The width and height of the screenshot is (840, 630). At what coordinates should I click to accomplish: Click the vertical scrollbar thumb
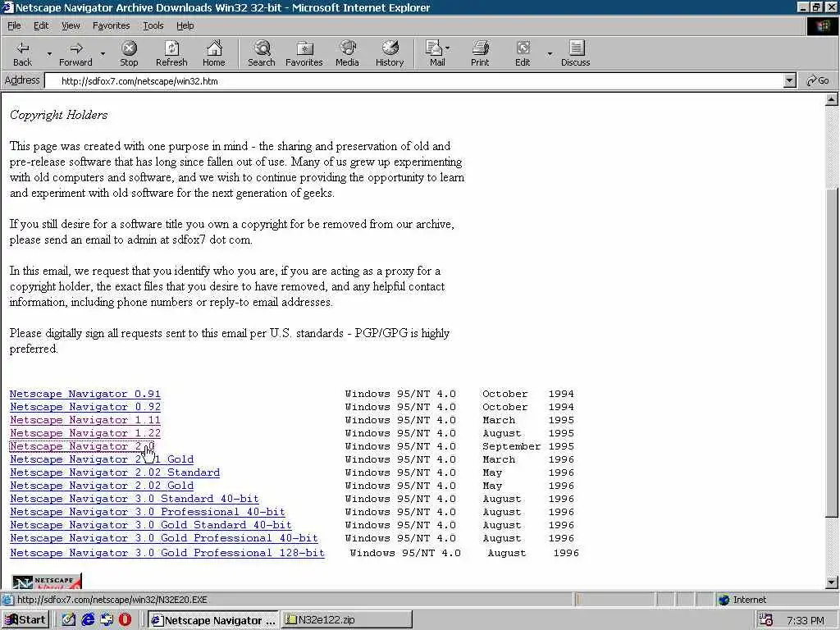point(832,353)
